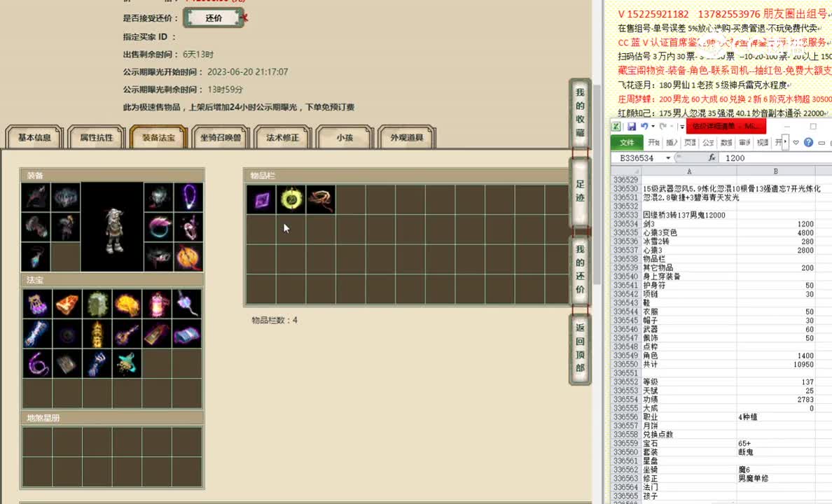Select the golden cloud 法宝 item
The image size is (832, 504).
(127, 304)
